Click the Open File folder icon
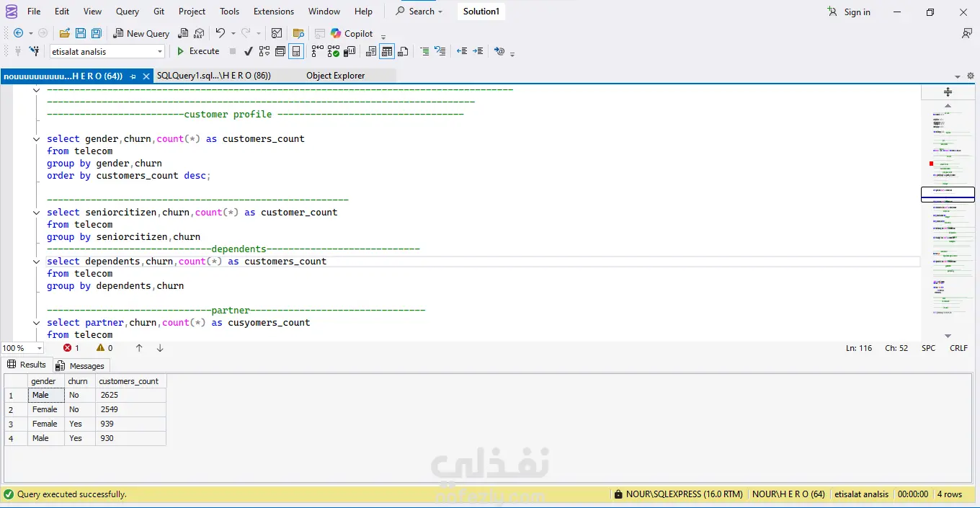 [65, 33]
